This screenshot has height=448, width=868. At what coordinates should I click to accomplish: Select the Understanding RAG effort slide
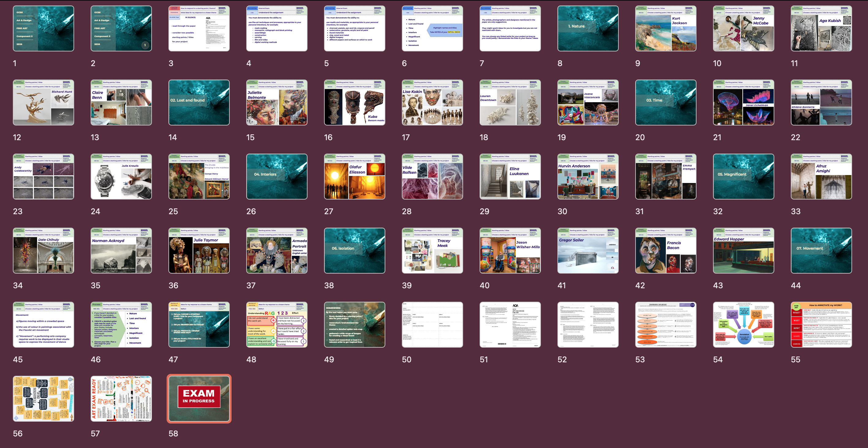[277, 325]
